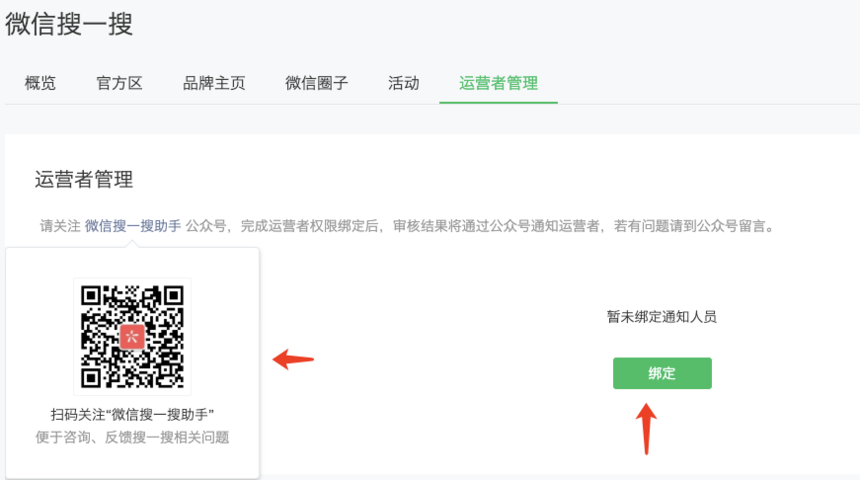
Task: Switch to the 官方区 tab
Action: 119,83
